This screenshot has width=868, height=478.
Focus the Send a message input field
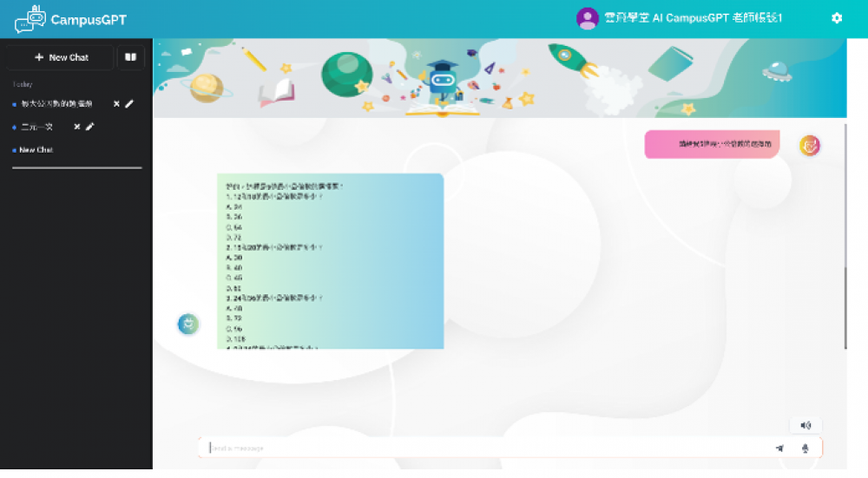486,448
